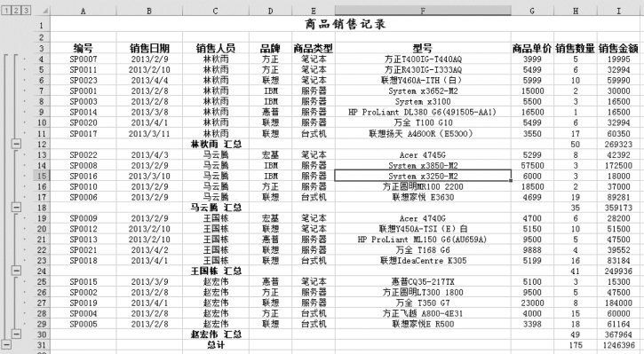Collapse the 马云腾 汇总 group
The width and height of the screenshot is (644, 354).
click(16, 207)
